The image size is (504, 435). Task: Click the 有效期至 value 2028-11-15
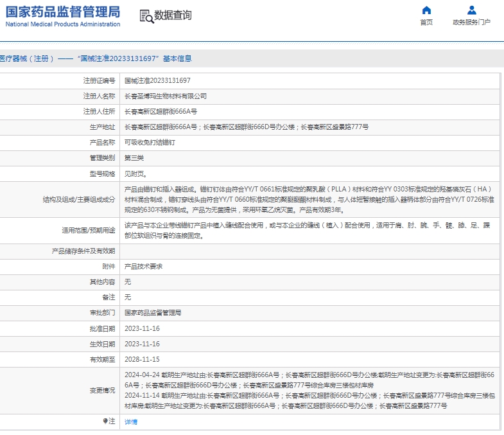pos(142,359)
